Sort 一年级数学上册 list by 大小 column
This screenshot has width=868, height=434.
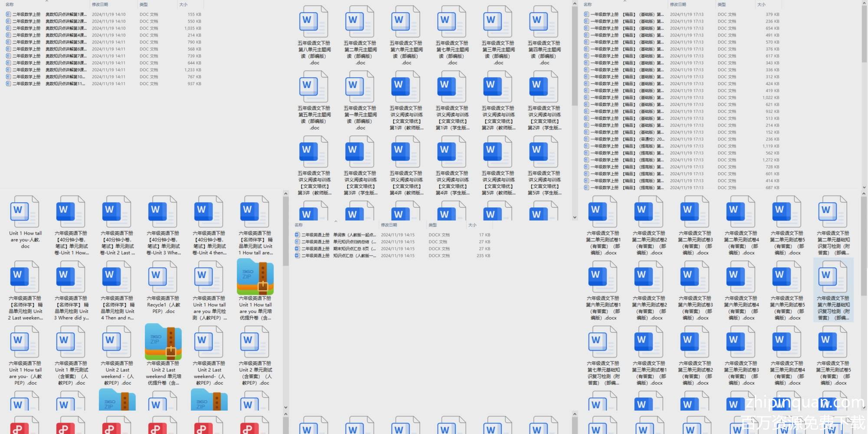(761, 4)
